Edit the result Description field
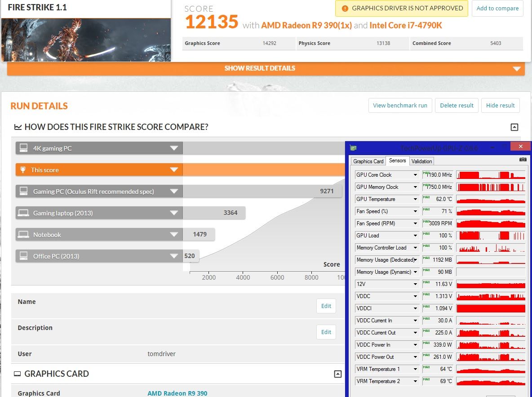Image resolution: width=532 pixels, height=397 pixels. (326, 332)
